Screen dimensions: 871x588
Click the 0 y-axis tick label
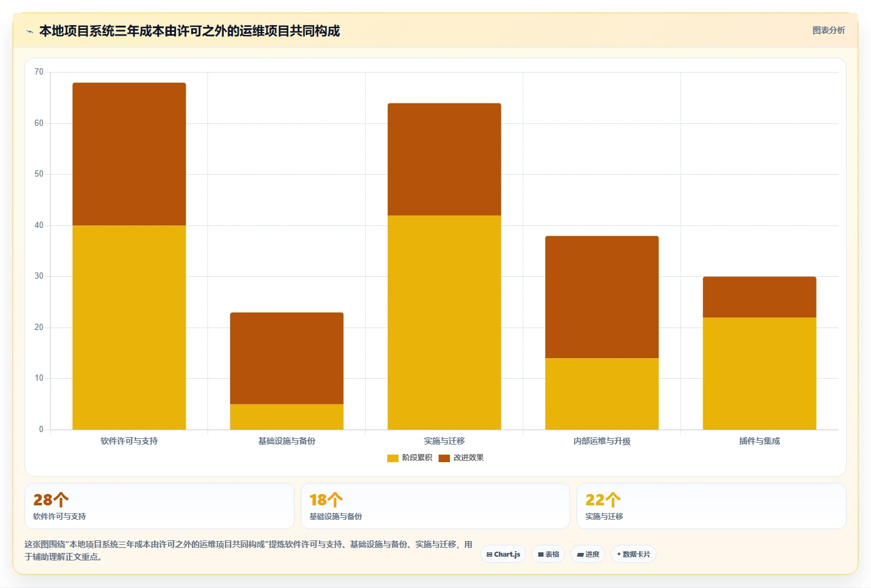click(41, 430)
